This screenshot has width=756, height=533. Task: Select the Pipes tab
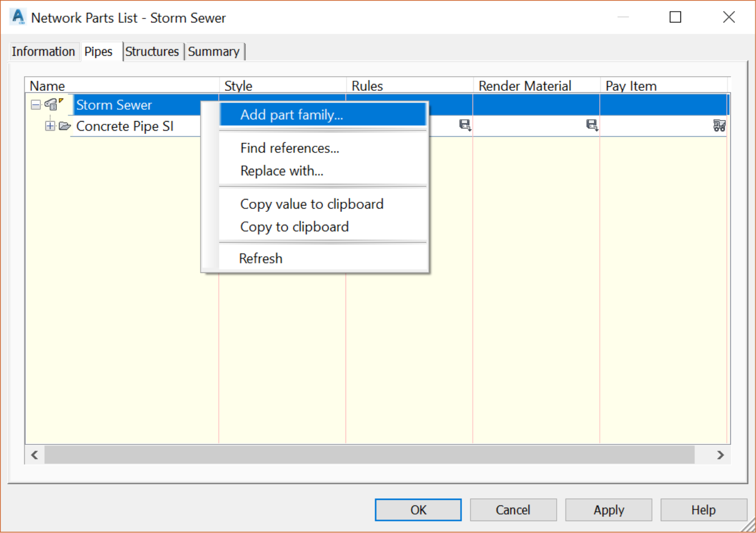click(99, 52)
